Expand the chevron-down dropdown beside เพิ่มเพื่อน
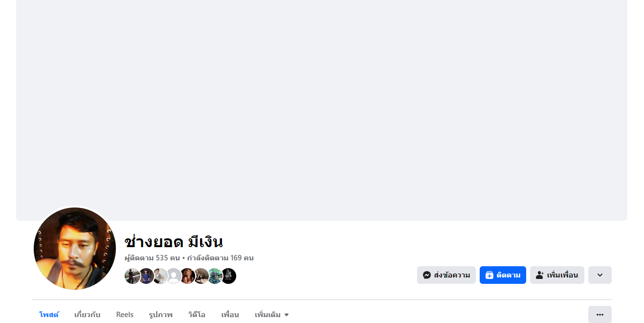 coord(600,275)
